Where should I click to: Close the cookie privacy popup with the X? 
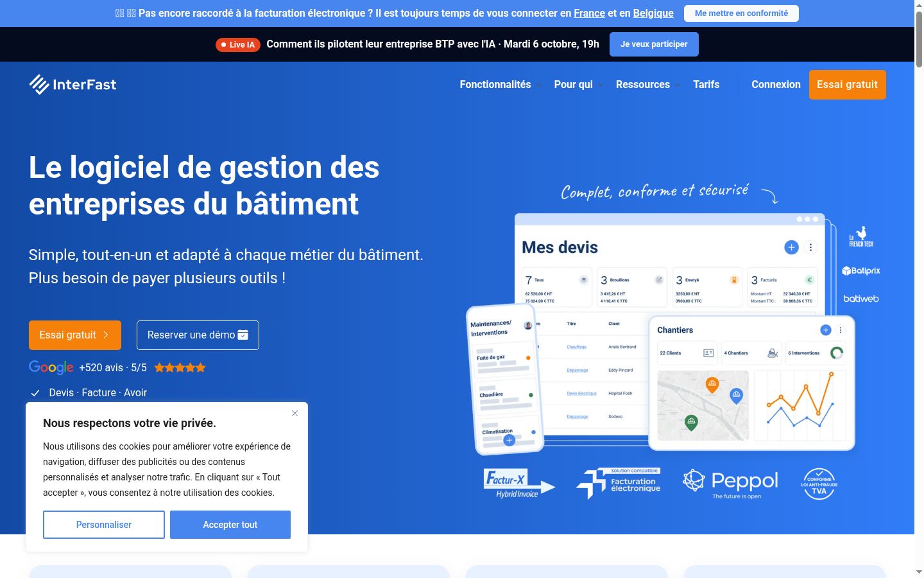point(295,413)
